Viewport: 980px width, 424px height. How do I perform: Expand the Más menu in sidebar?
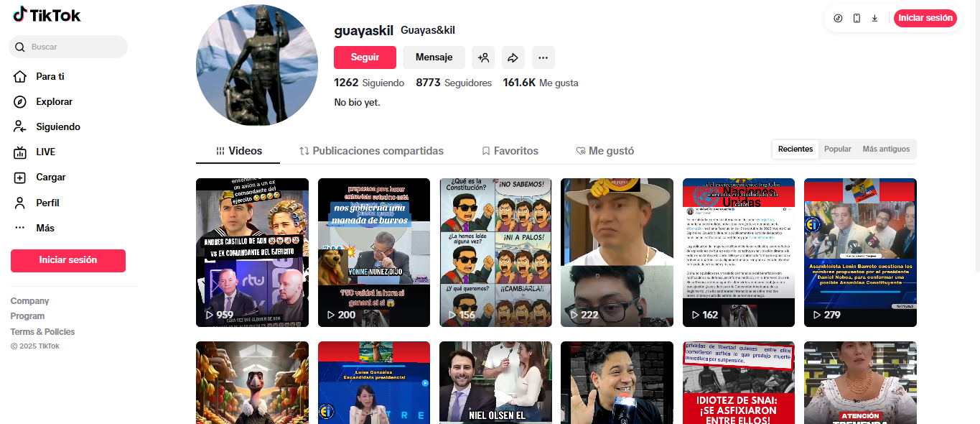click(45, 229)
